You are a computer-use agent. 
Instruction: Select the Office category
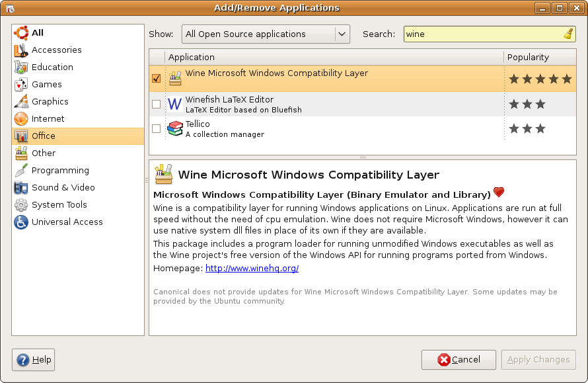click(78, 136)
